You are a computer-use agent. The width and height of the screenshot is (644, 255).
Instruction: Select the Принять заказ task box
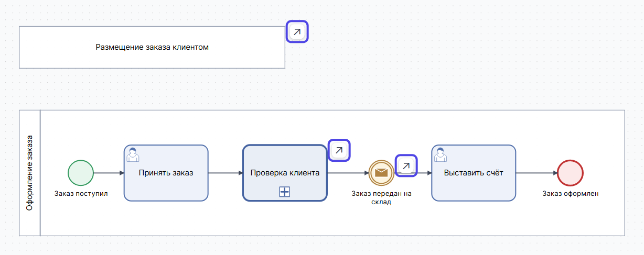[x=166, y=173]
